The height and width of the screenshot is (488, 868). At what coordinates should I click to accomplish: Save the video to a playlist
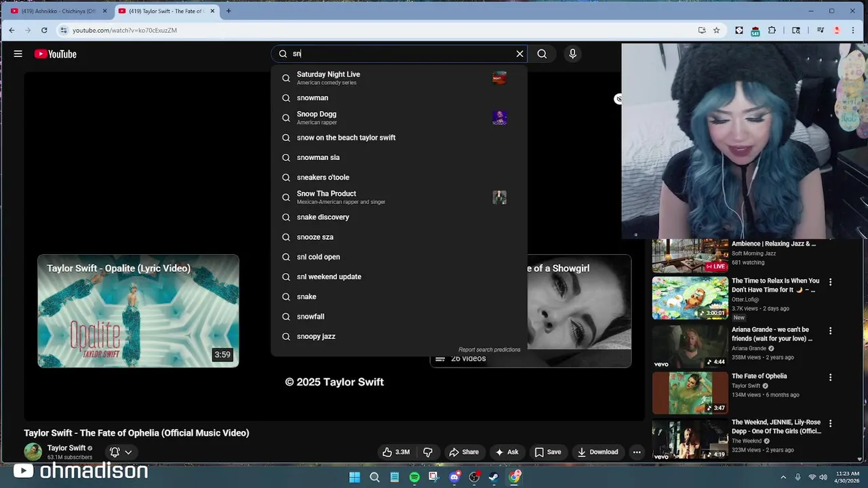[x=547, y=452]
